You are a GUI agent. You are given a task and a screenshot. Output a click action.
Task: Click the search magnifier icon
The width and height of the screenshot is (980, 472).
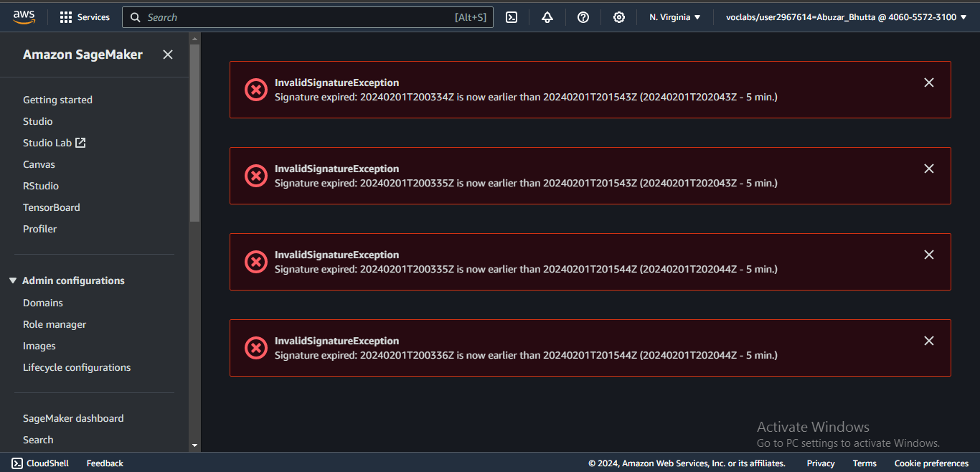(x=135, y=17)
